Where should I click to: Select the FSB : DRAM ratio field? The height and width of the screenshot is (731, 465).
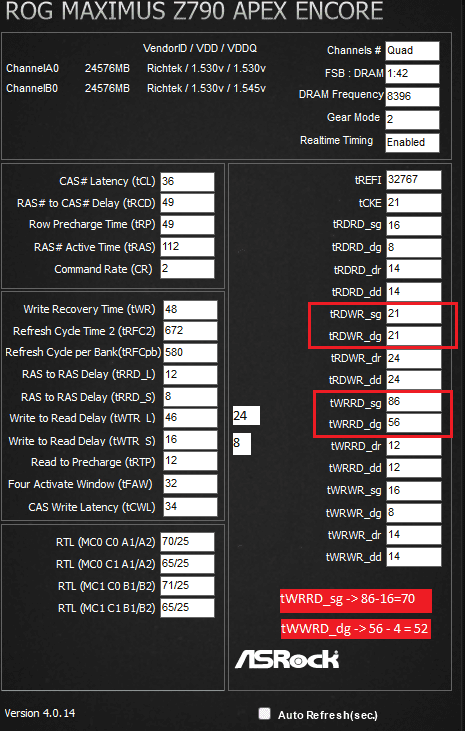(x=412, y=74)
